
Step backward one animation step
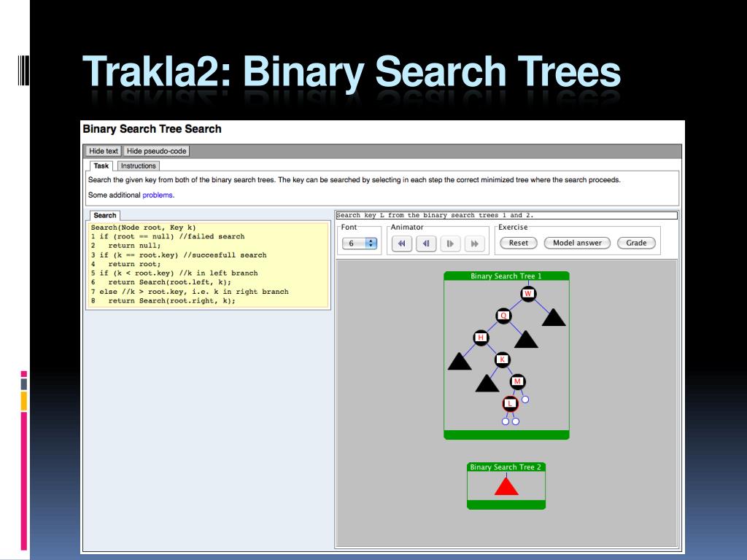point(426,244)
